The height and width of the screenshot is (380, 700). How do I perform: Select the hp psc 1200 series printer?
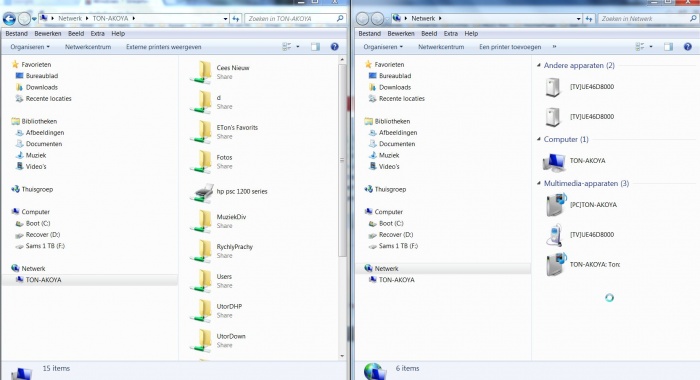point(230,192)
